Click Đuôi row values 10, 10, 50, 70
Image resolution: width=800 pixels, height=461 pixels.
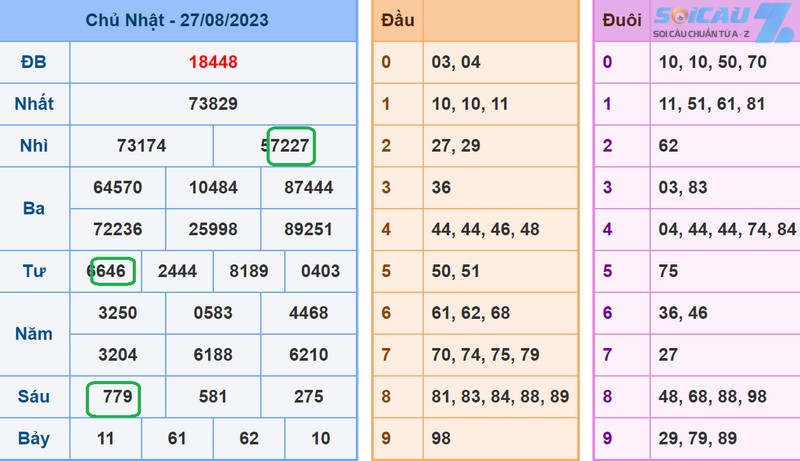pos(712,62)
